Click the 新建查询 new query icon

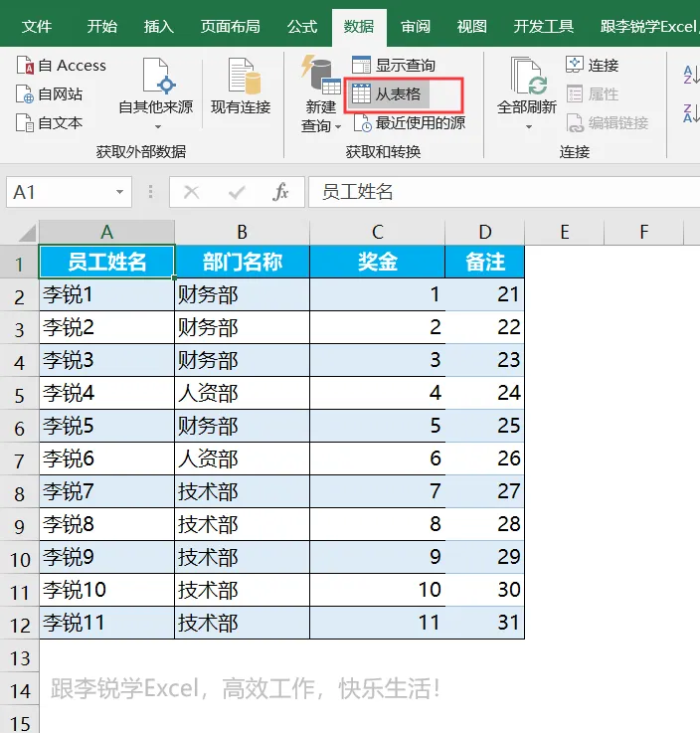click(320, 74)
